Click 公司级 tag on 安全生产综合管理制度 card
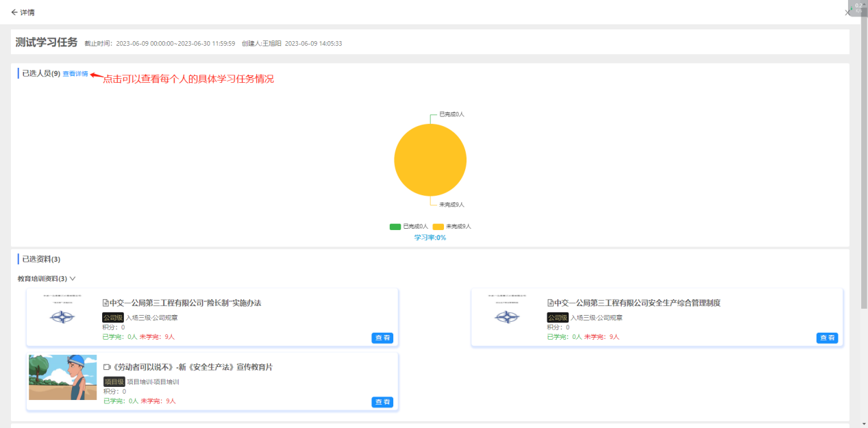 [558, 317]
